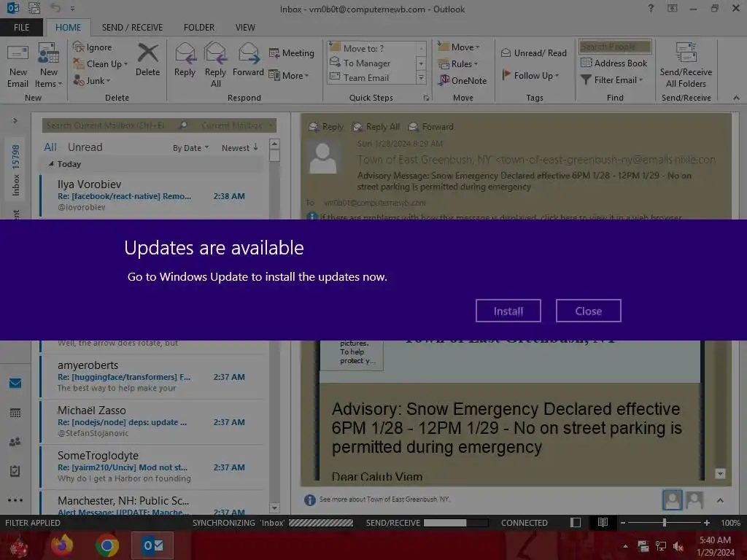Click the ribbon Reply icon
Screen dimensions: 747x560
point(185,60)
